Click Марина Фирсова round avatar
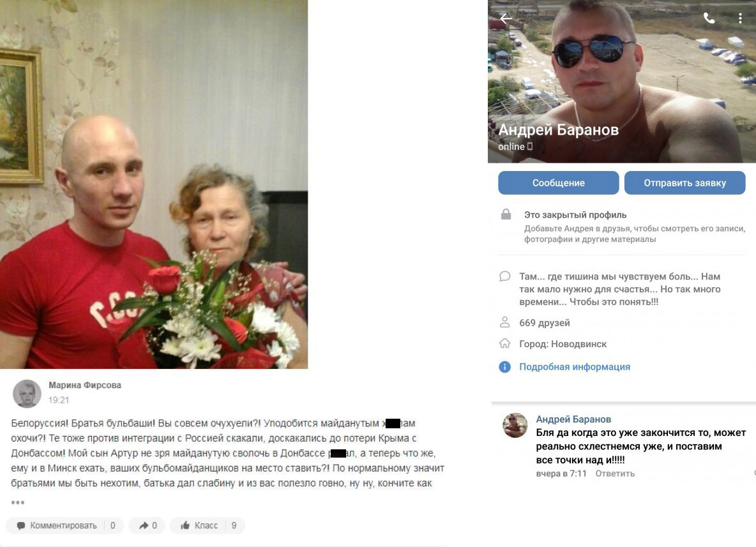 27,393
